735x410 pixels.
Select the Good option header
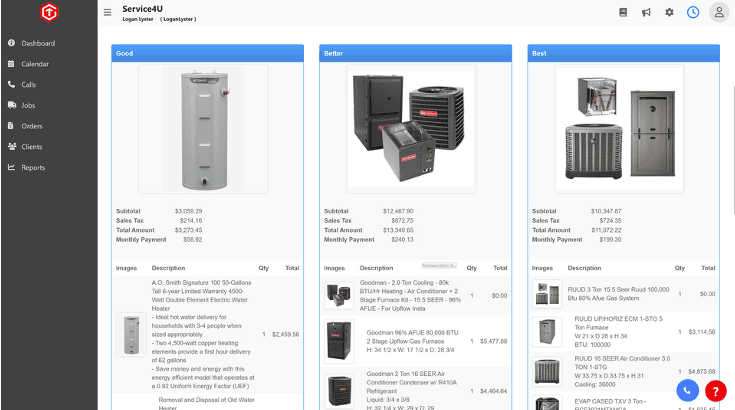point(207,53)
